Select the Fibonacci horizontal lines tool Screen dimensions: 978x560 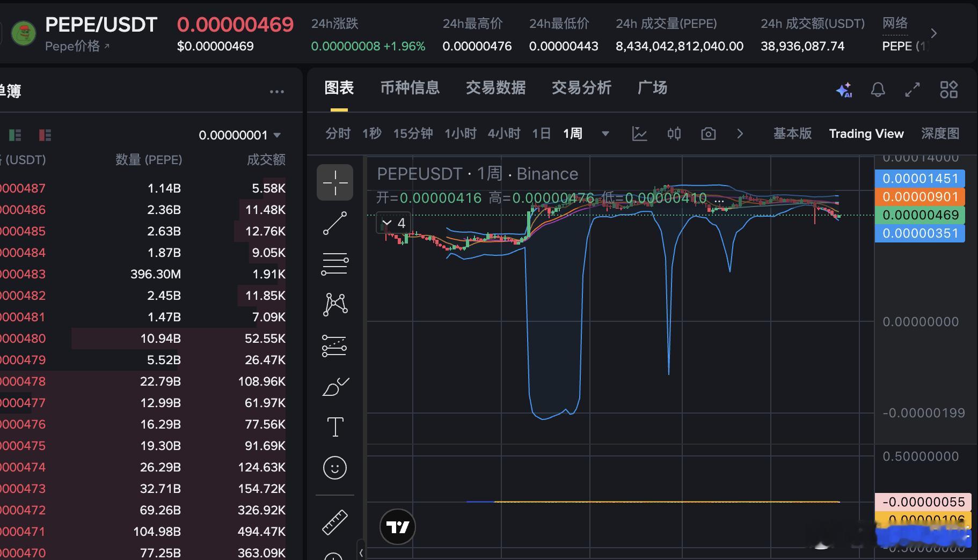tap(335, 264)
